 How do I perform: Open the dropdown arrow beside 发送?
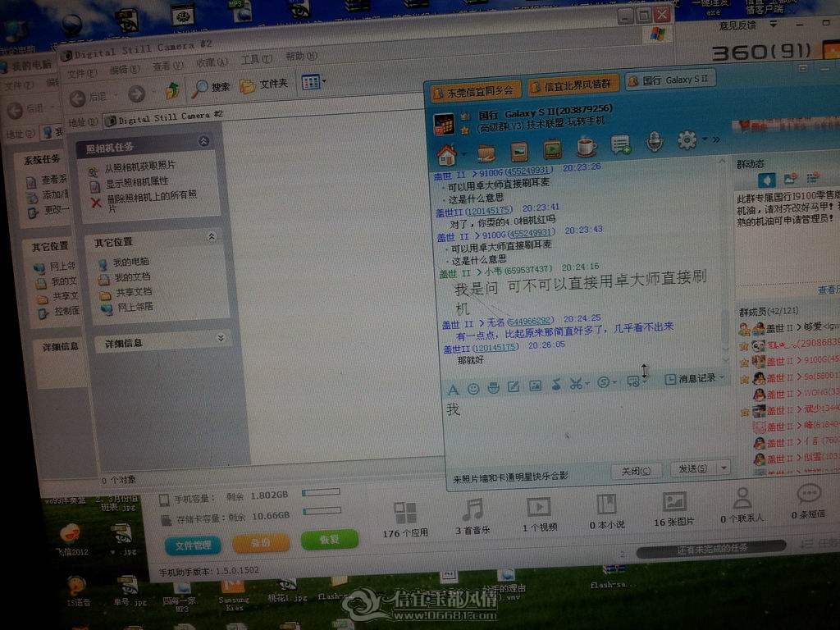coord(724,468)
